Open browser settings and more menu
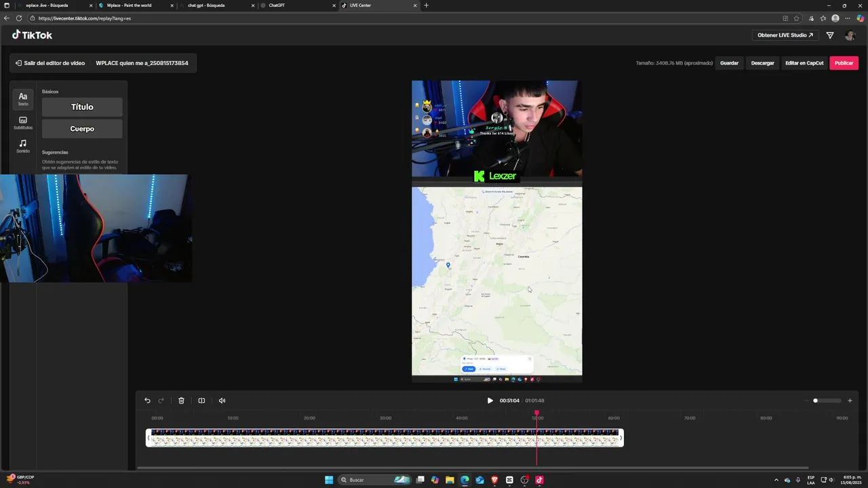 (x=847, y=18)
